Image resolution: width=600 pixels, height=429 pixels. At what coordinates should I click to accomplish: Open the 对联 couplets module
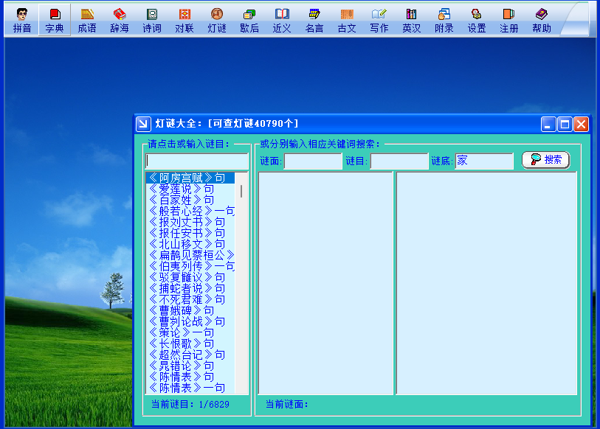(184, 20)
